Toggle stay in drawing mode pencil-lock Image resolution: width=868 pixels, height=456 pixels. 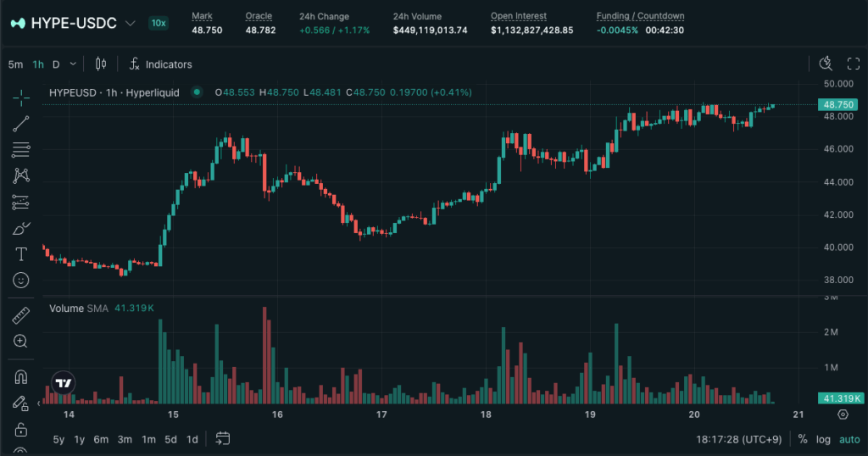point(21,403)
